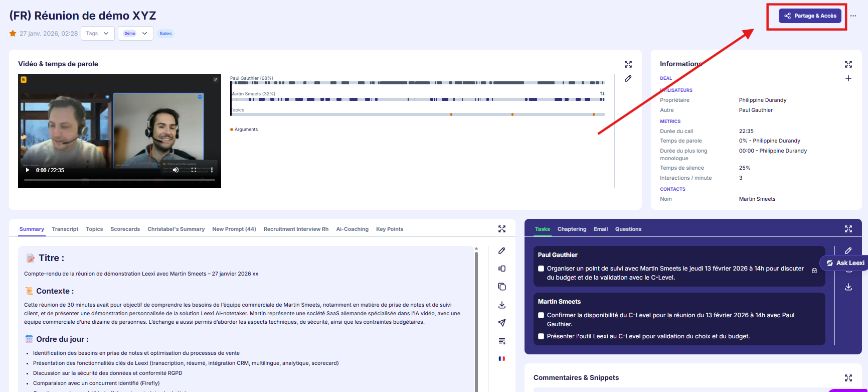Click the orange favorite star icon
868x392 pixels.
pyautogui.click(x=13, y=34)
